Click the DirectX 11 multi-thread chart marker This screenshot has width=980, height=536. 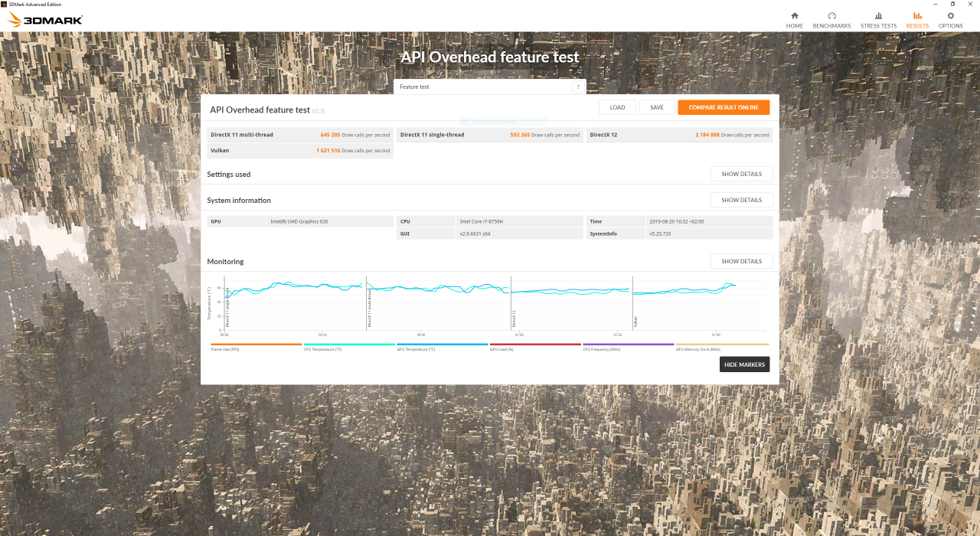369,307
